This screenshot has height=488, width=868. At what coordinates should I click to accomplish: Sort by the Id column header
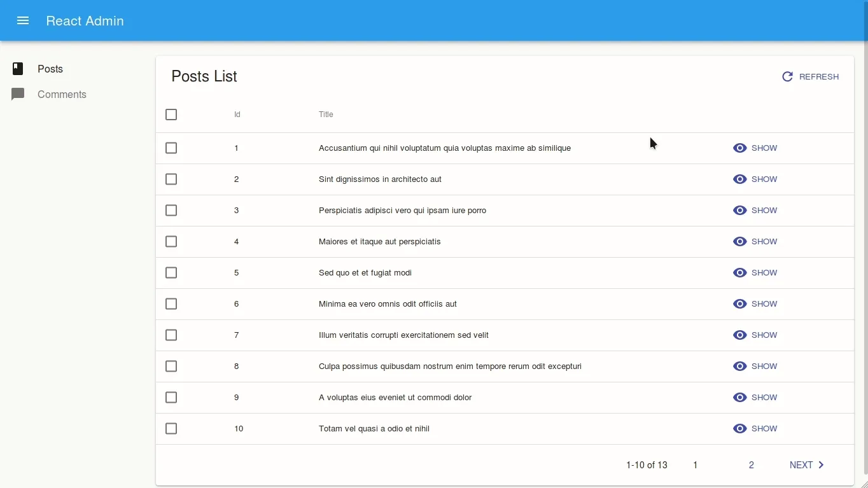(x=237, y=115)
